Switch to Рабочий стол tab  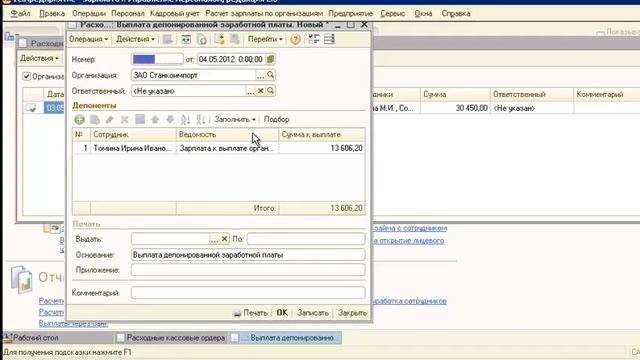click(x=59, y=338)
